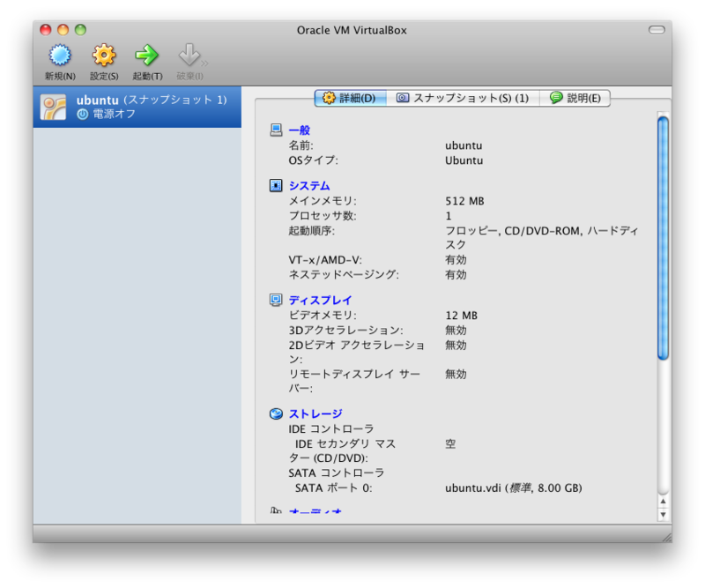Click the ストレージ disk icon
This screenshot has height=588, width=705.
coord(276,414)
